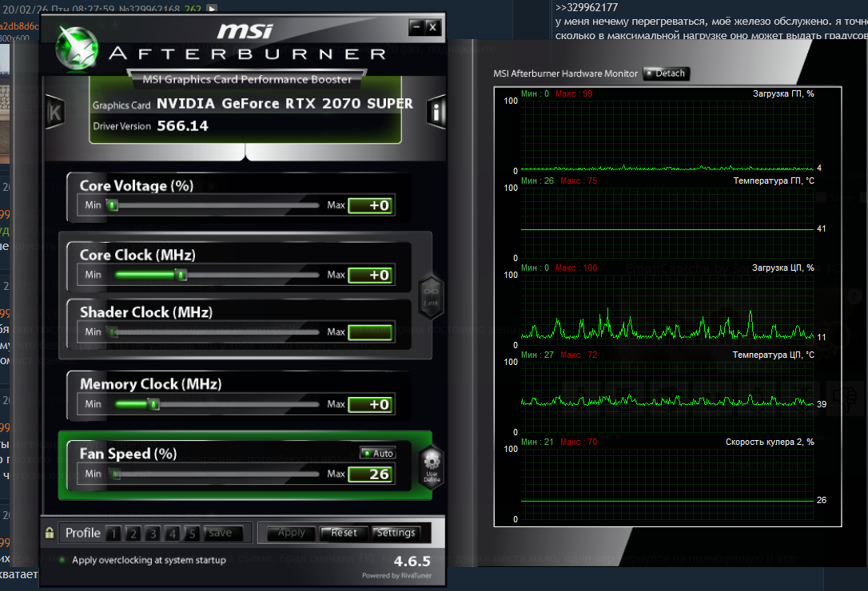Click the Fan Speed value field
The width and height of the screenshot is (868, 591).
click(371, 474)
